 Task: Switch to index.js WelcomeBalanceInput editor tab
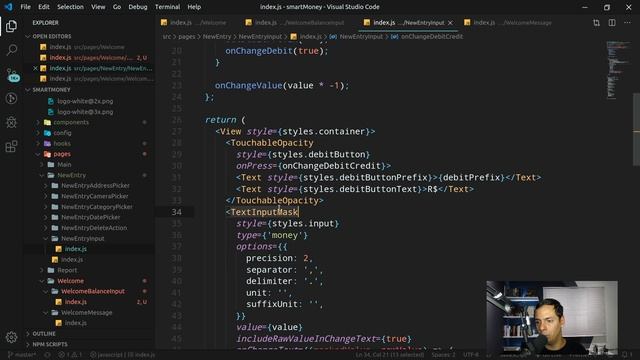tap(299, 23)
